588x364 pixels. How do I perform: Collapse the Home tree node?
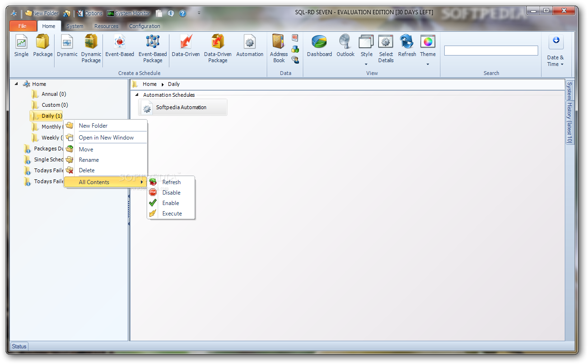coord(16,84)
